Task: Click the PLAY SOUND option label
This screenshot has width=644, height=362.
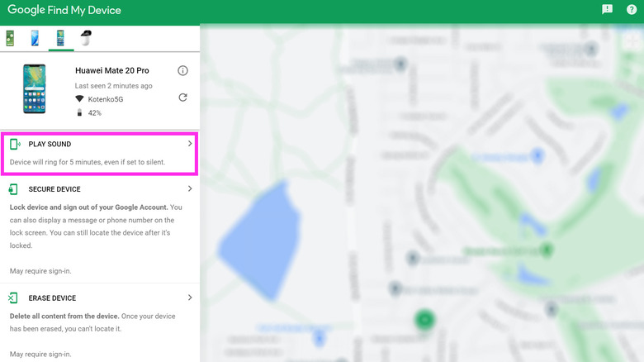Action: click(x=50, y=144)
